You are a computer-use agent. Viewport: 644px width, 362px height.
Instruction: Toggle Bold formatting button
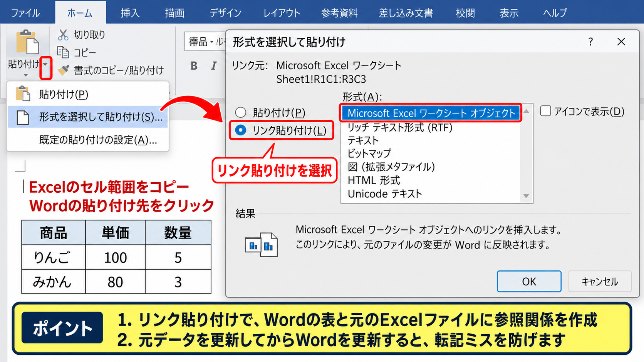click(194, 66)
